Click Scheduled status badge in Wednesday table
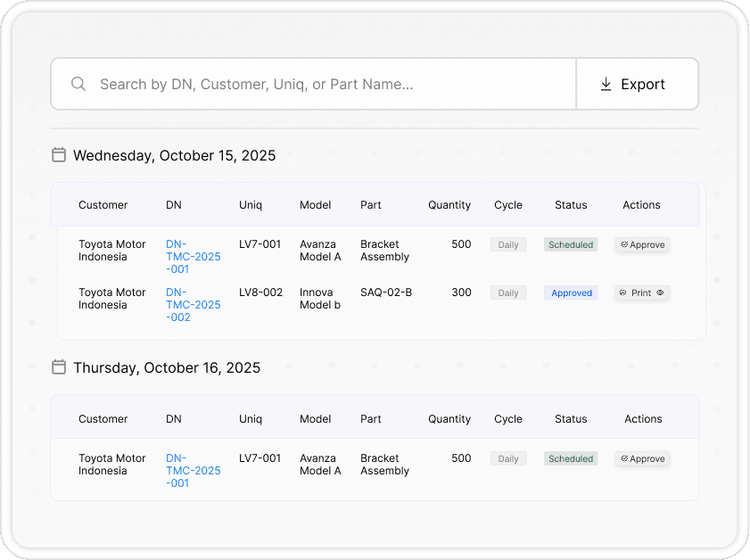This screenshot has height=560, width=750. (571, 245)
